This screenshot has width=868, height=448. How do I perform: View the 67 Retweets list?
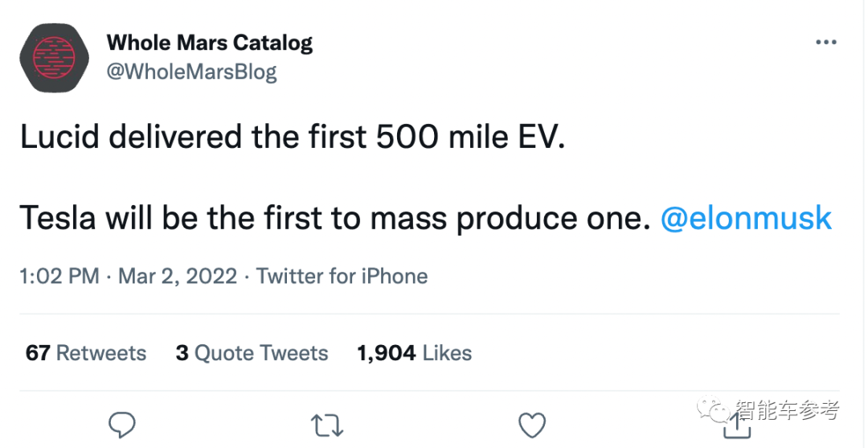pos(86,353)
